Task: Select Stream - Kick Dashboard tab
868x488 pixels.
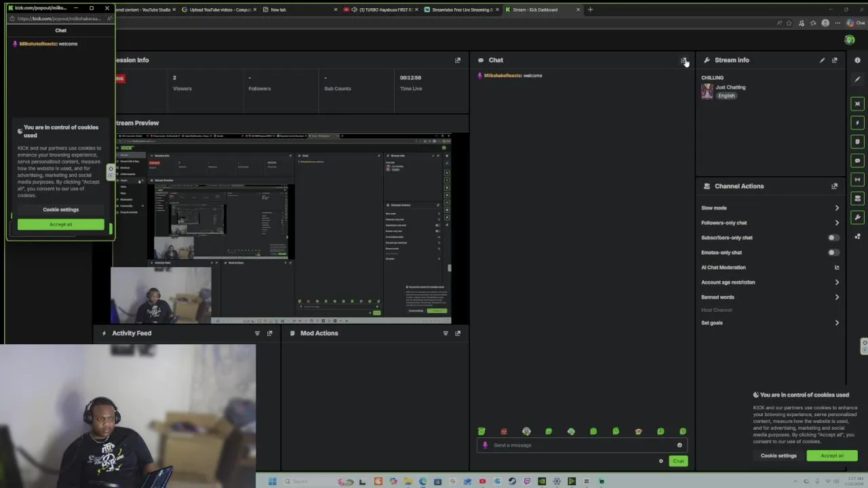Action: (542, 9)
